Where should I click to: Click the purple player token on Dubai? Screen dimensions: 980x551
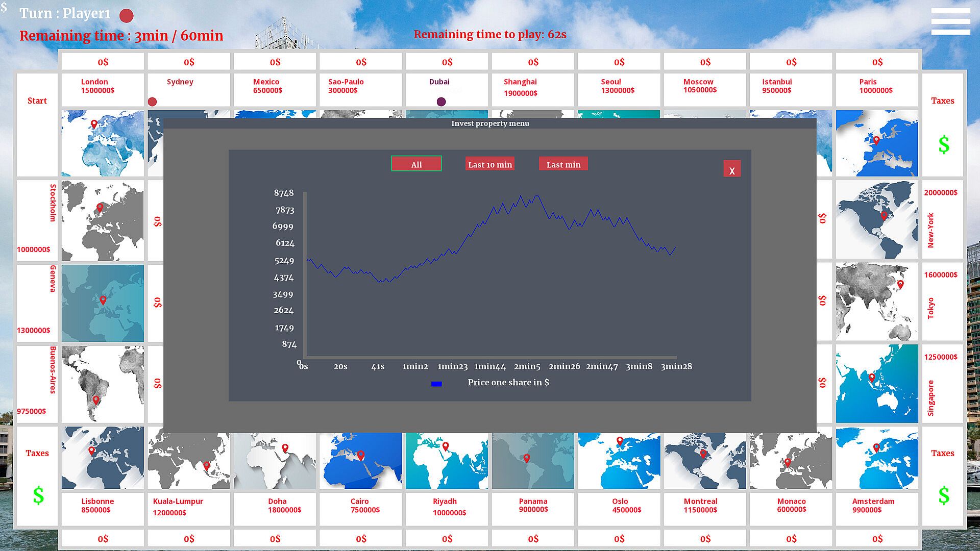click(442, 102)
